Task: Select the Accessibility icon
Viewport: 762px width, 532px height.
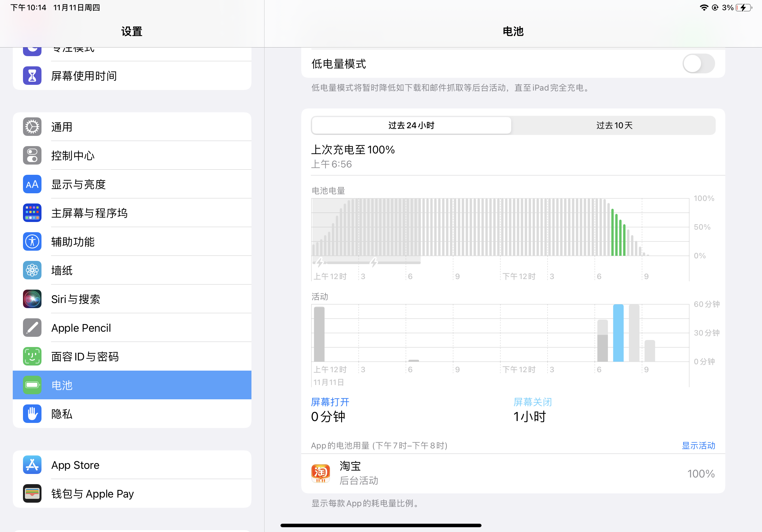Action: [x=32, y=241]
